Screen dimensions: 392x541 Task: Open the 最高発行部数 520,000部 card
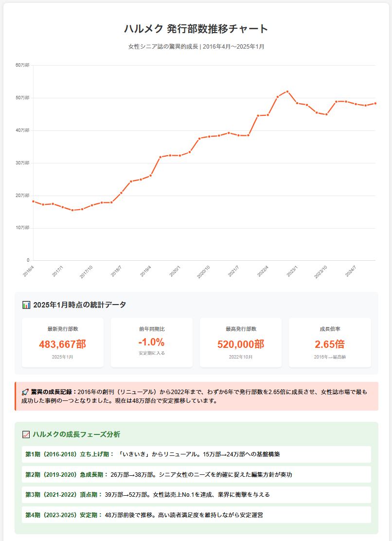[241, 343]
